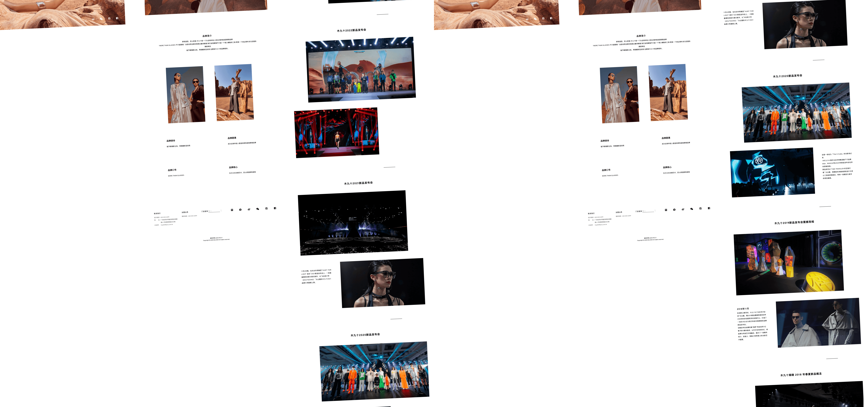868x407 pixels.
Task: Click the 品牌核心 heading on the left about page
Action: click(x=233, y=167)
